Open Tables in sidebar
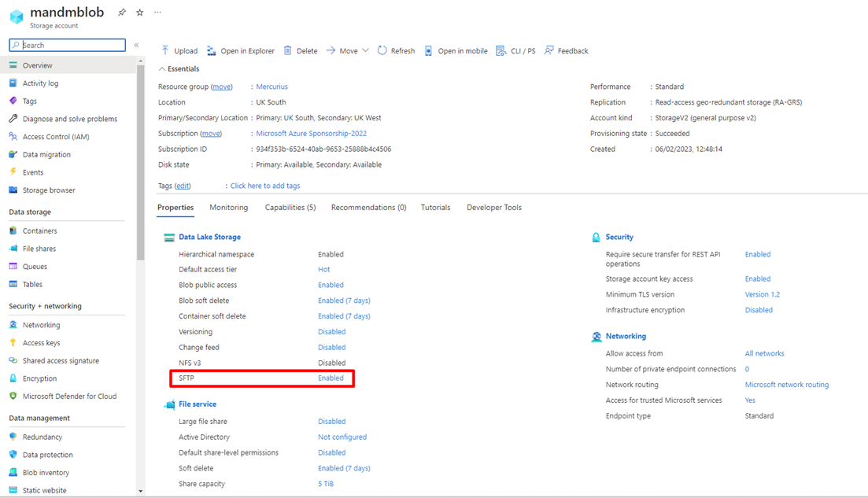868x498 pixels. 32,284
